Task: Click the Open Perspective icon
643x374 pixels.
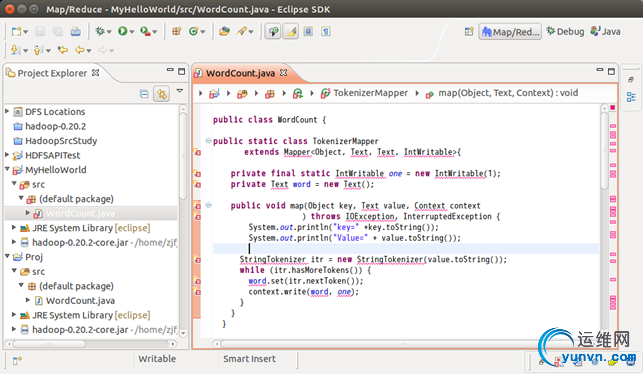Action: [x=469, y=32]
